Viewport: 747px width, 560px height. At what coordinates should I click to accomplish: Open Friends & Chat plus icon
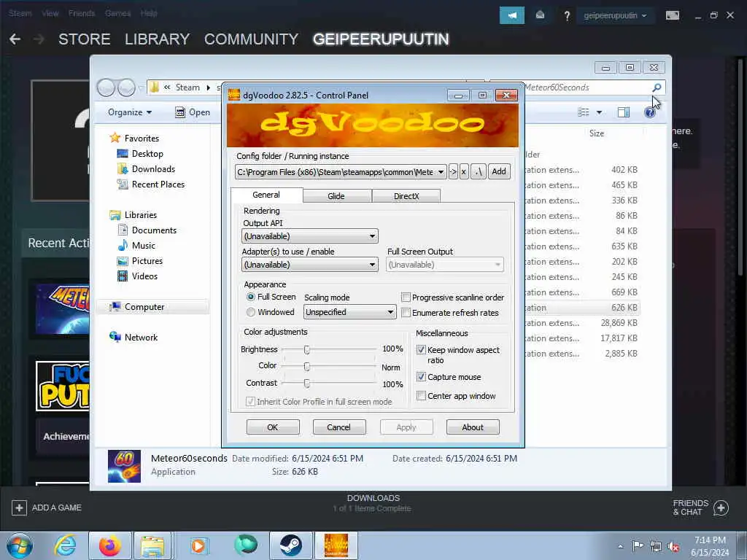[721, 508]
